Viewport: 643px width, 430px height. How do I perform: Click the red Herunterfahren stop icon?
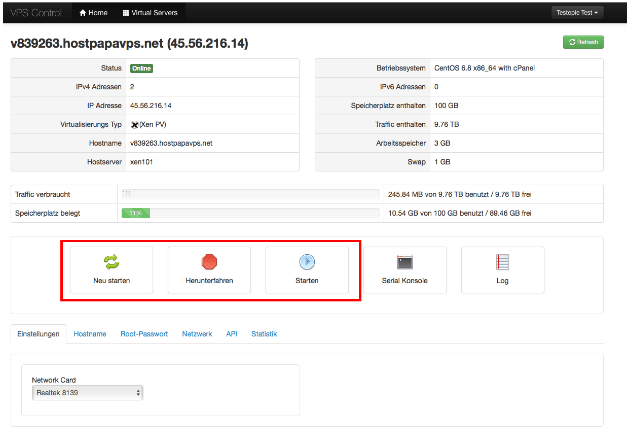point(209,262)
